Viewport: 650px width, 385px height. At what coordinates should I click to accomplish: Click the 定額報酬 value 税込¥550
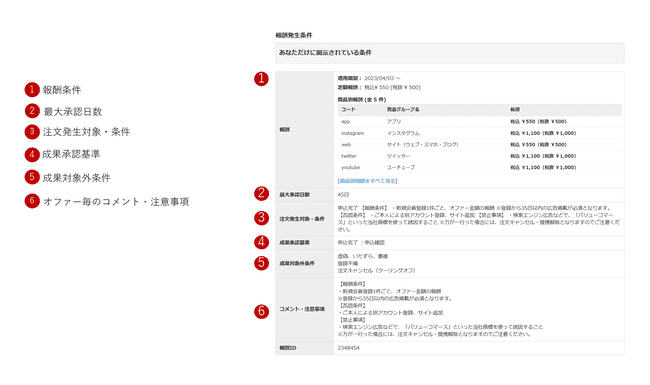[392, 87]
